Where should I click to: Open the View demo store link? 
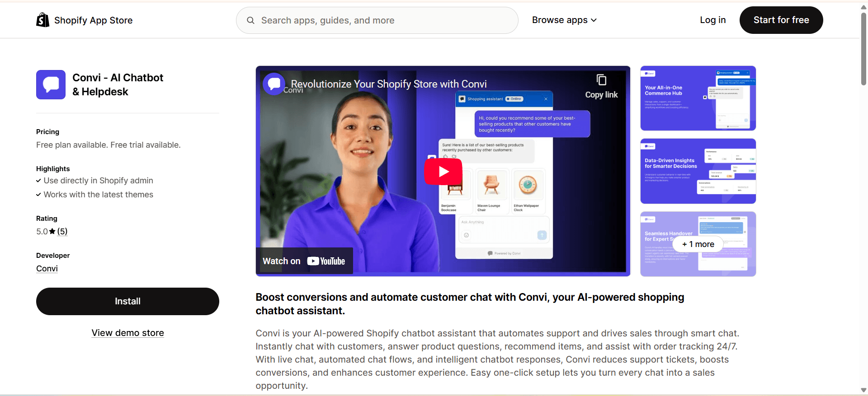pyautogui.click(x=127, y=333)
